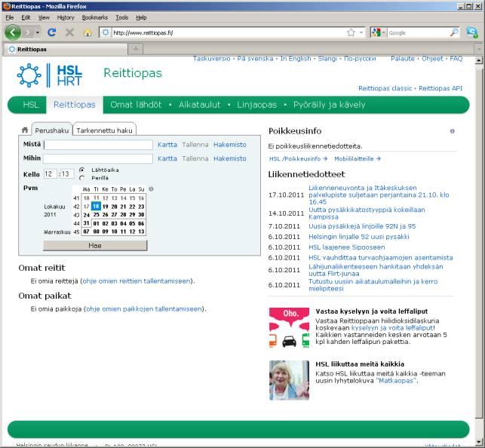Screen dimensions: 485x448
Task: Open the History menu
Action: click(x=66, y=17)
